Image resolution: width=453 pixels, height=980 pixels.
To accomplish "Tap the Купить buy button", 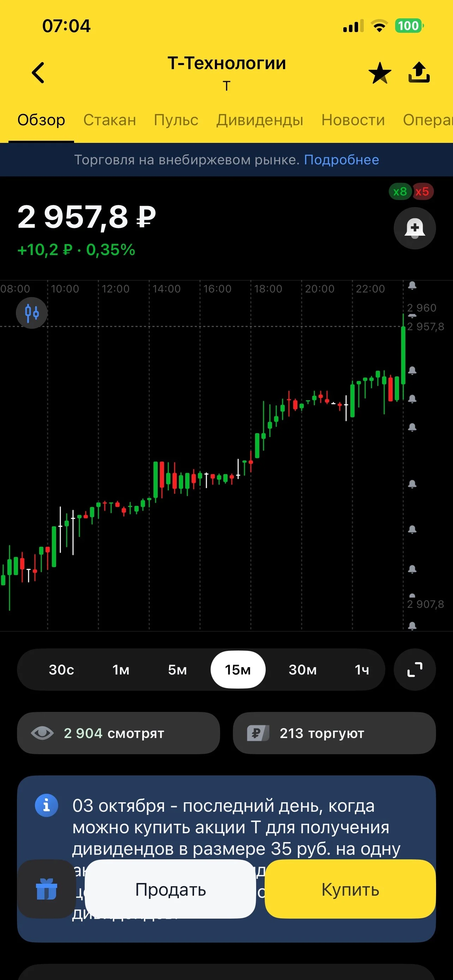I will [350, 889].
